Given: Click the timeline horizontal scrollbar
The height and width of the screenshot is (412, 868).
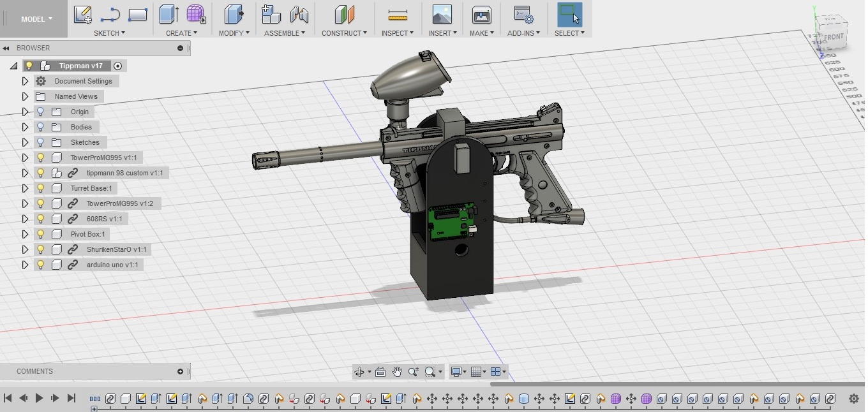Looking at the screenshot, I should (x=677, y=384).
